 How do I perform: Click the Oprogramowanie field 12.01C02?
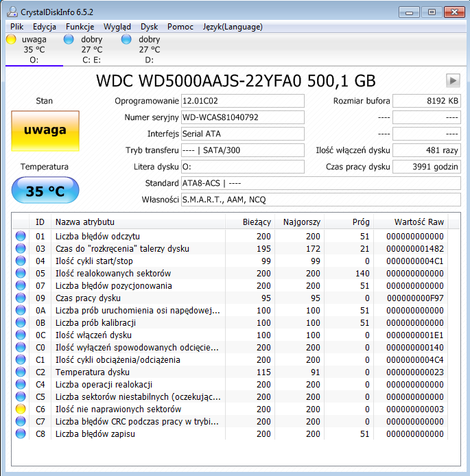click(x=243, y=101)
